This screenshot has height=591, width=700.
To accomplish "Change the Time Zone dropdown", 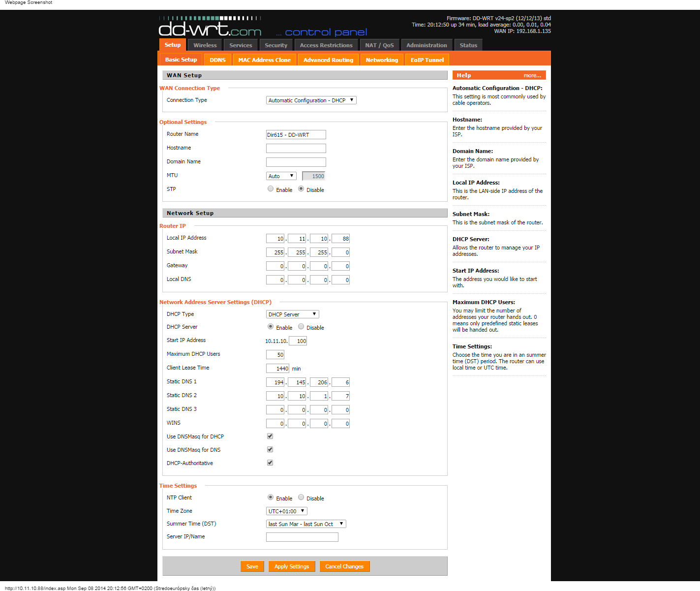I will click(286, 511).
